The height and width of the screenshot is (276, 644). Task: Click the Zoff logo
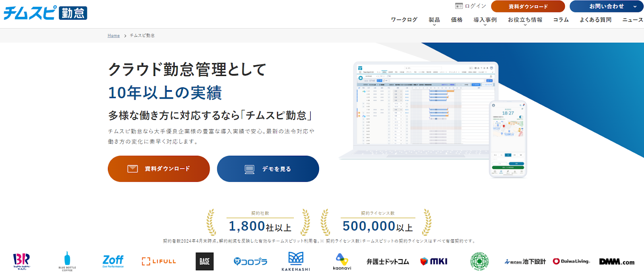113,261
